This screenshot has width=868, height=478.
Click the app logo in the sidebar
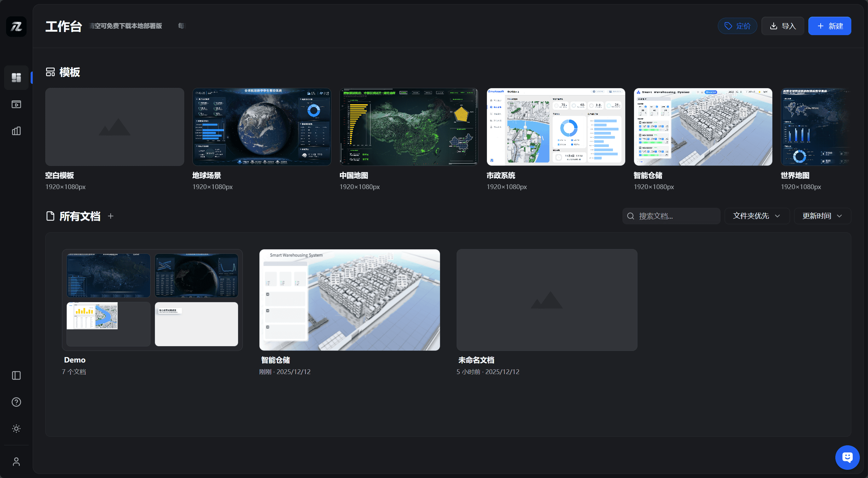tap(16, 26)
